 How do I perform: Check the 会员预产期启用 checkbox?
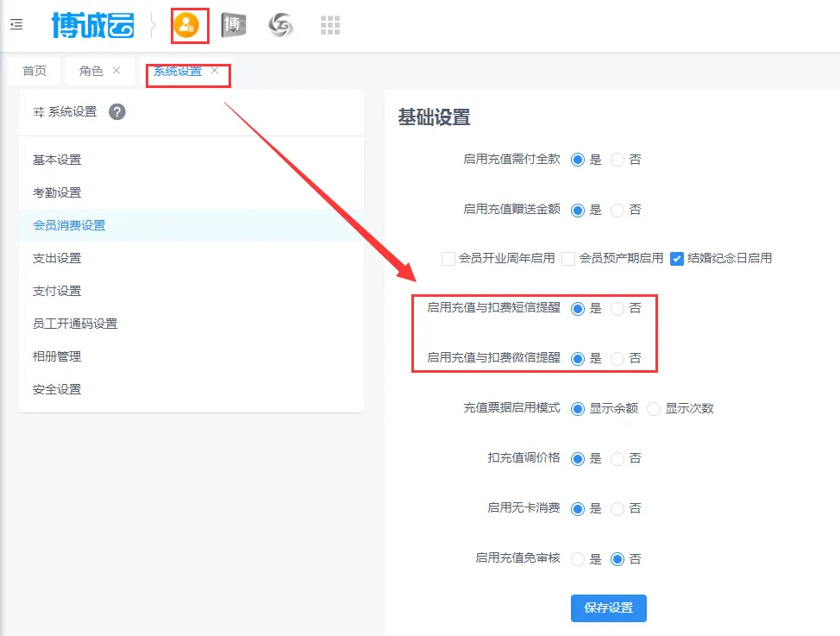click(x=568, y=258)
